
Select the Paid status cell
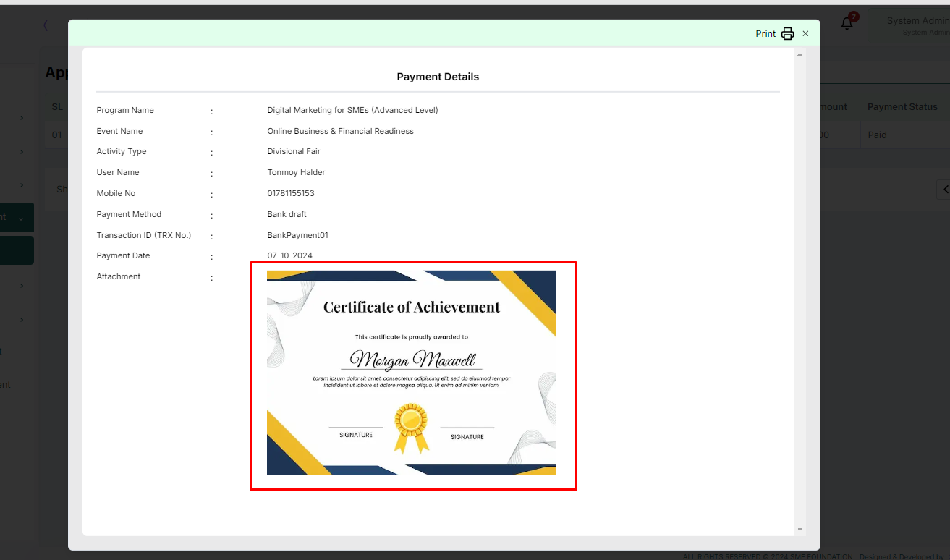[877, 135]
